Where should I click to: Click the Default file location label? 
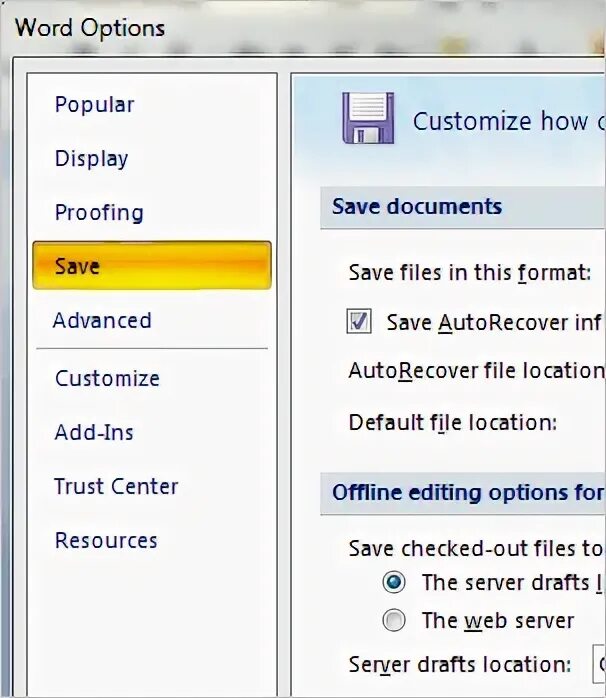[x=453, y=422]
